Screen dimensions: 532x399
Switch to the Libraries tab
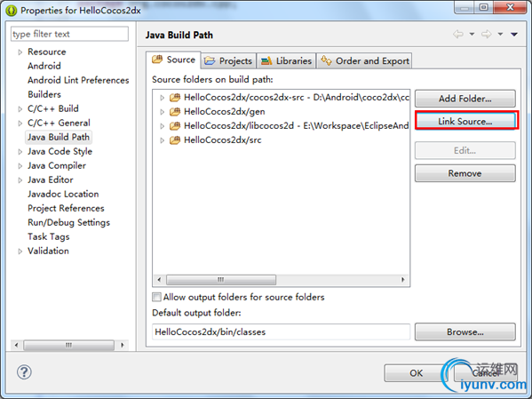[286, 60]
